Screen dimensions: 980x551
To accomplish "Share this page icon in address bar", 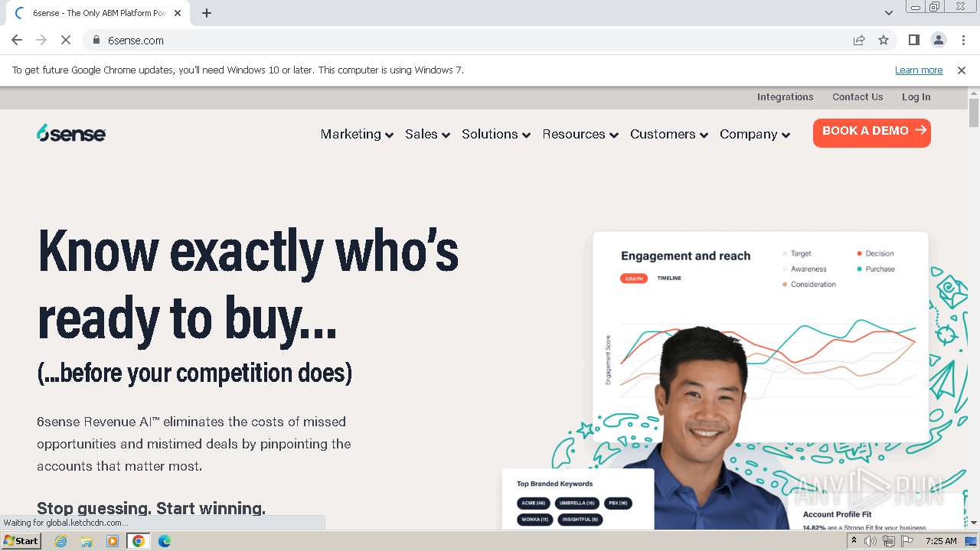I will (x=859, y=40).
